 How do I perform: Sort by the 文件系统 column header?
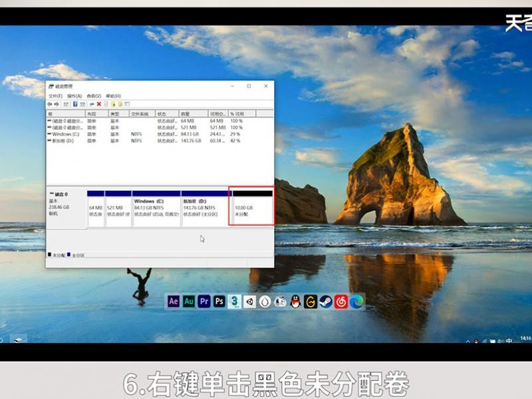click(x=142, y=114)
